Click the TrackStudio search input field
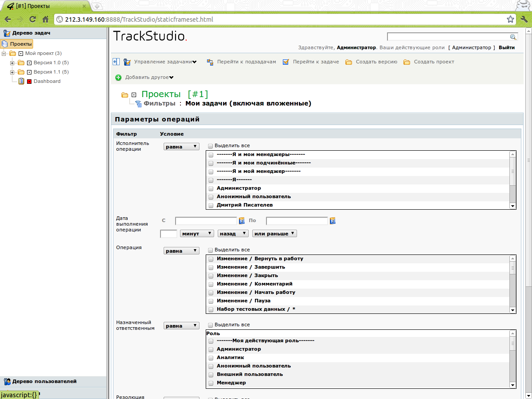Screen dimensions: 532x399 pos(449,37)
